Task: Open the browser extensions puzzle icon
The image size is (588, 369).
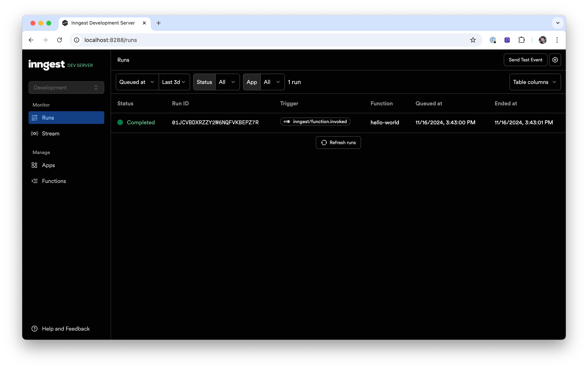Action: 522,40
